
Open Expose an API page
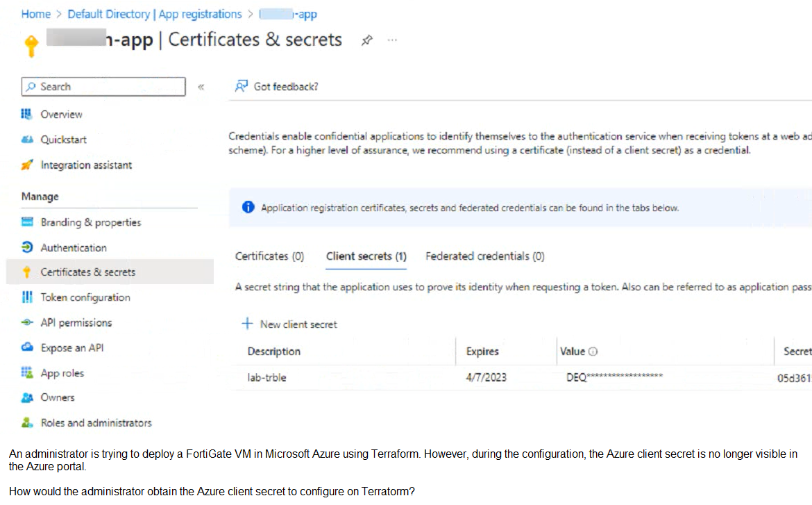tap(72, 347)
